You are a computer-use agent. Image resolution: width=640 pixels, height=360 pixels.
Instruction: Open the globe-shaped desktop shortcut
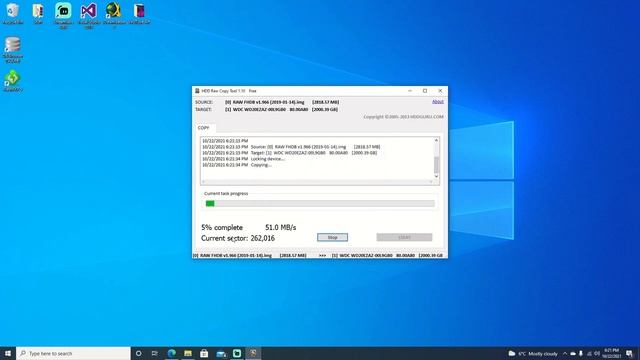(114, 15)
